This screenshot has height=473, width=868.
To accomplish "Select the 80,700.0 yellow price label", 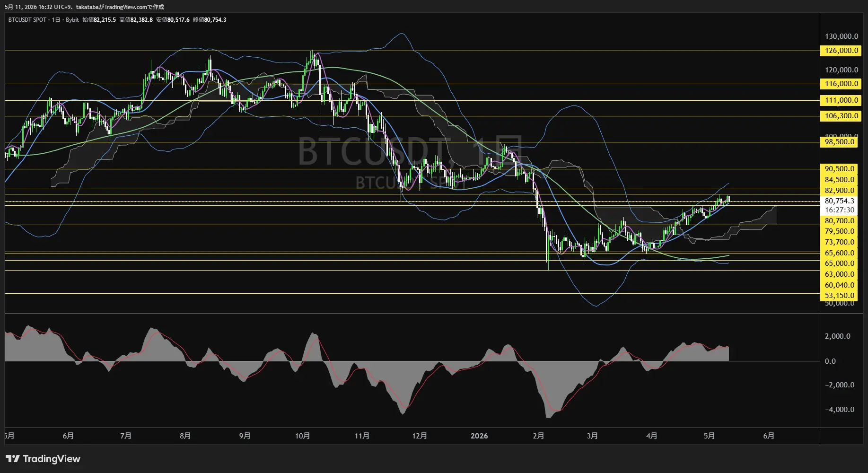I will coord(839,221).
